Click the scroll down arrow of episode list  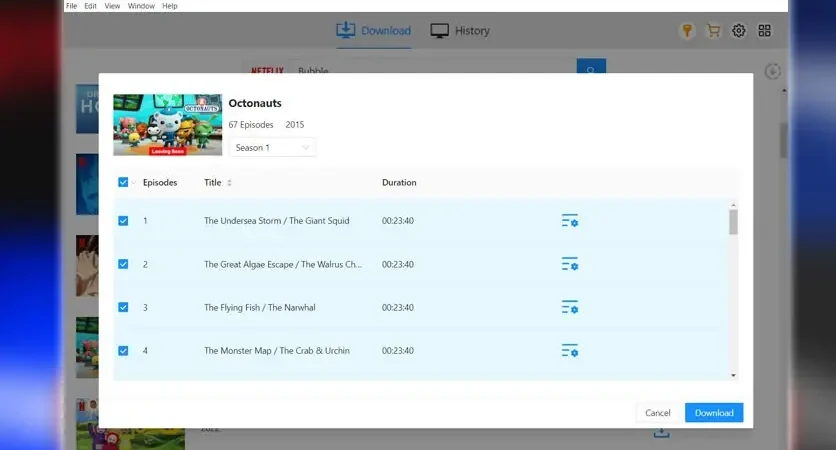click(734, 375)
